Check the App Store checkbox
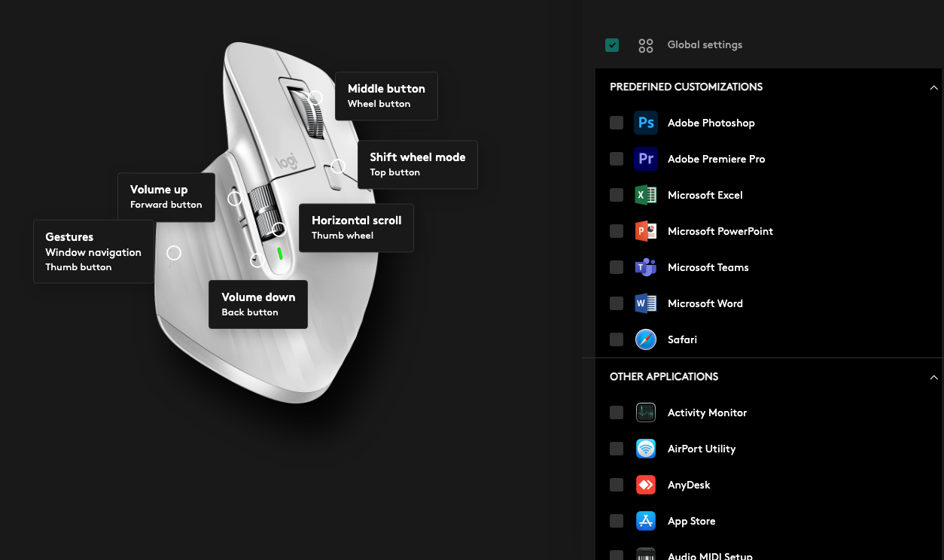Viewport: 944px width, 560px height. (x=617, y=521)
